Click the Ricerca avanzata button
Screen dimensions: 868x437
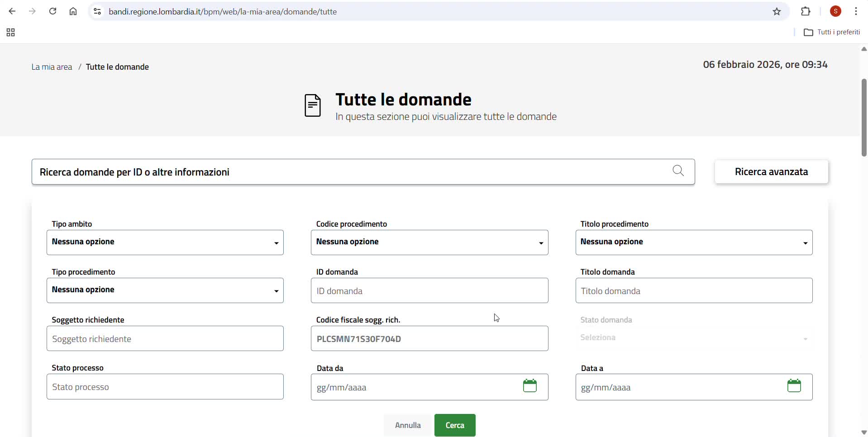(771, 172)
